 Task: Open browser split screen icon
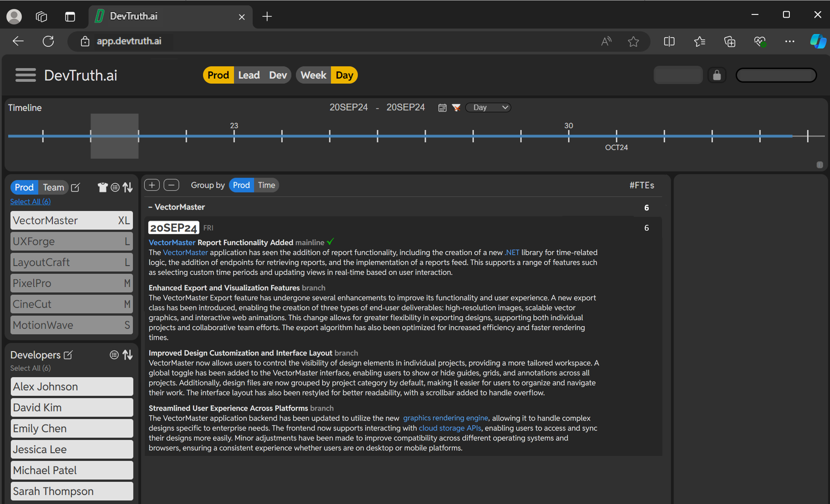[x=669, y=41]
